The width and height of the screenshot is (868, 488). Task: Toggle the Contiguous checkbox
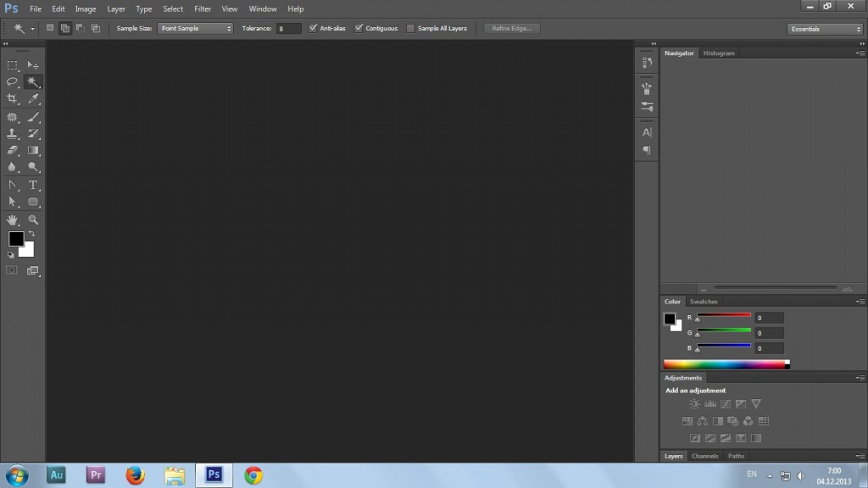click(x=359, y=28)
